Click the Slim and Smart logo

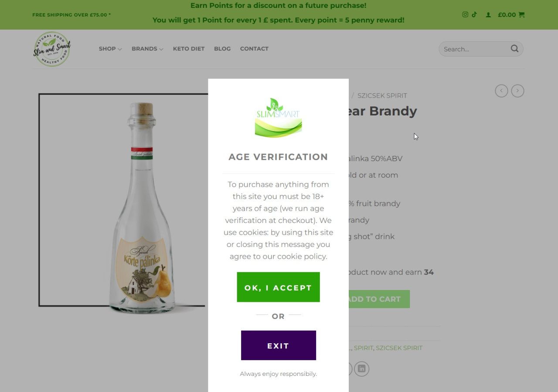[52, 49]
